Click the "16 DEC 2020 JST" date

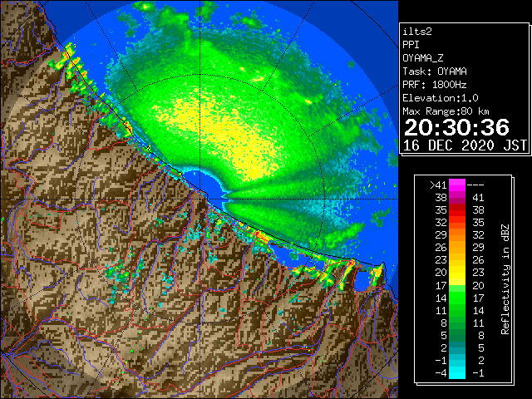[465, 145]
